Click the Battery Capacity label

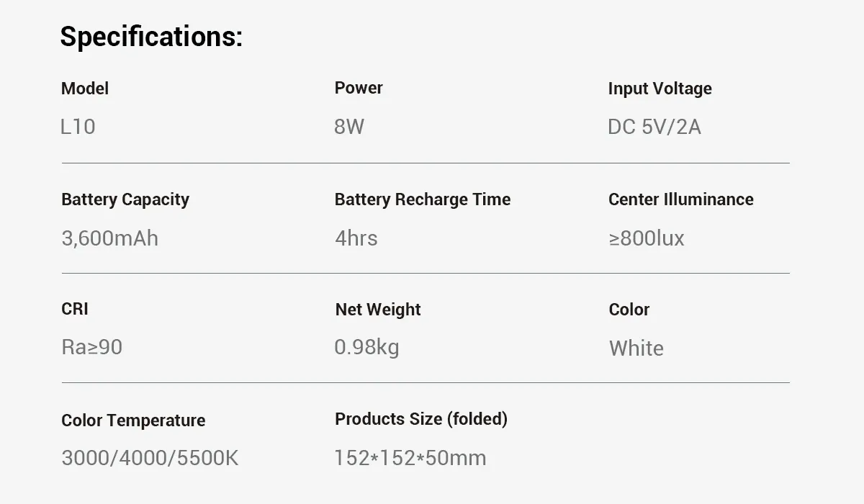click(125, 199)
